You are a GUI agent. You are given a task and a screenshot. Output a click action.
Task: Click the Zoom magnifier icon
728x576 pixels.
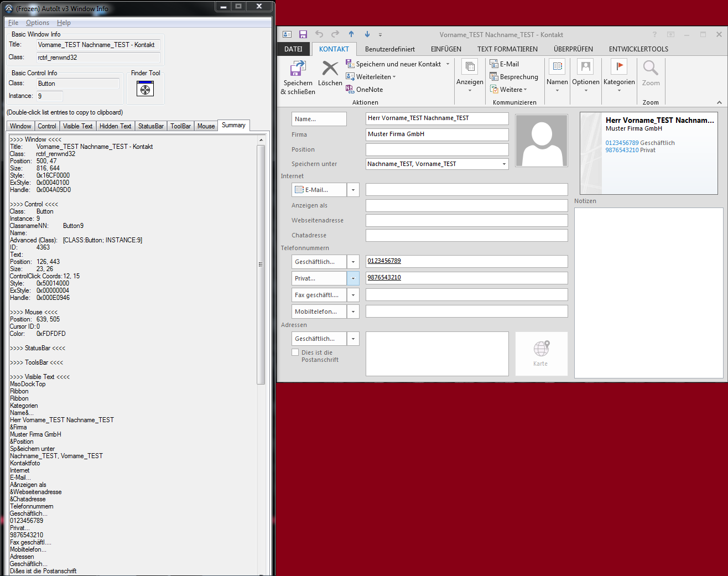[651, 68]
